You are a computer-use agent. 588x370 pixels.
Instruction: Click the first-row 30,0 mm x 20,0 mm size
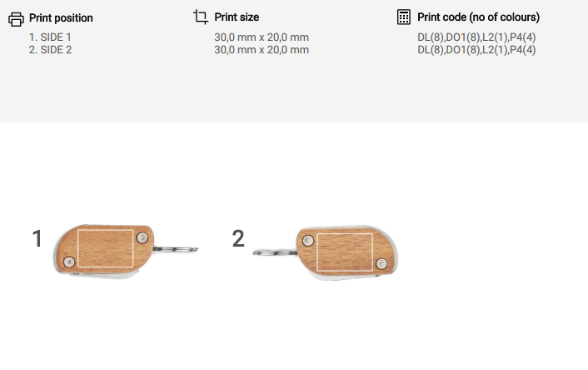[x=262, y=37]
